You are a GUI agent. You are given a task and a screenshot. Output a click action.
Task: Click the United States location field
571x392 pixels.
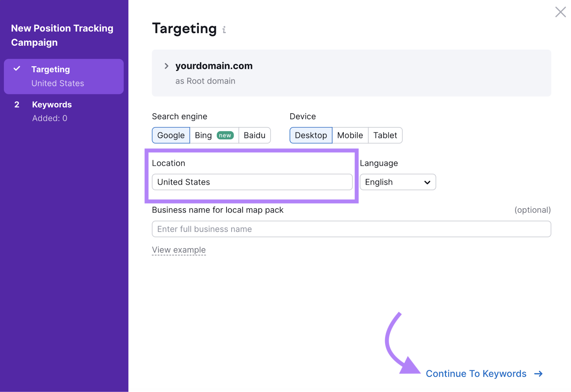click(x=252, y=182)
